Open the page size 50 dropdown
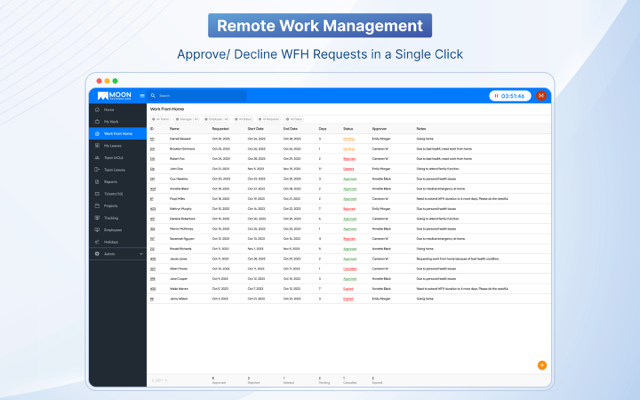The image size is (640, 400). [160, 380]
